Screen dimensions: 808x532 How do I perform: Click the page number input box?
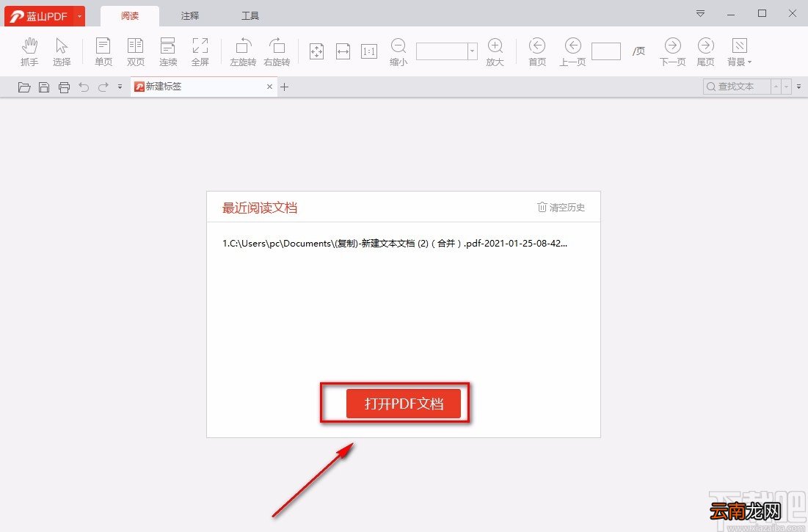click(x=606, y=51)
